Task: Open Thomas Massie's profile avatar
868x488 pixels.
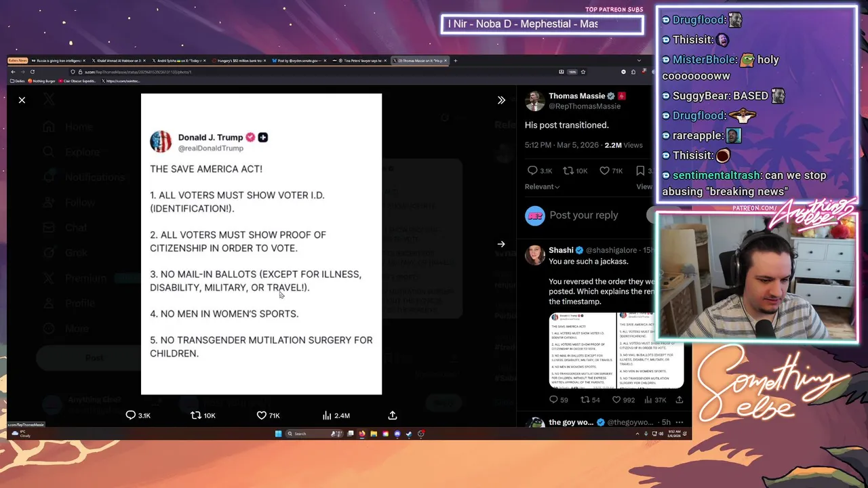Action: click(x=534, y=101)
